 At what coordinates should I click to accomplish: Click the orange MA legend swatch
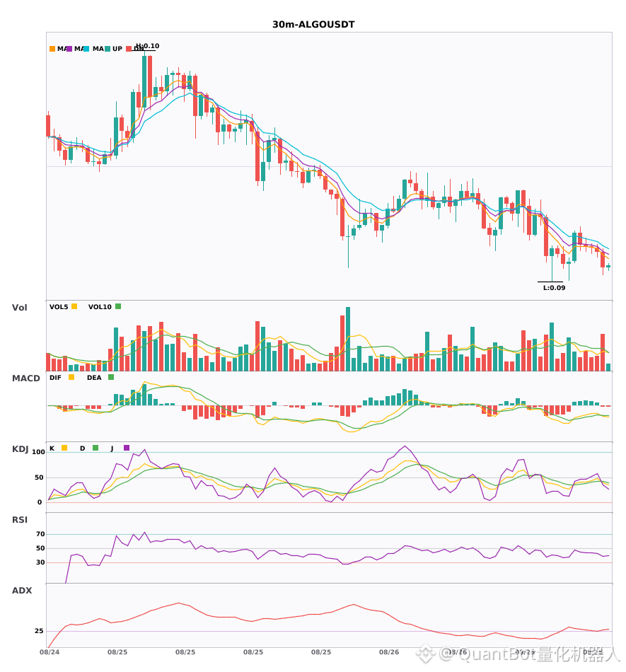(52, 49)
